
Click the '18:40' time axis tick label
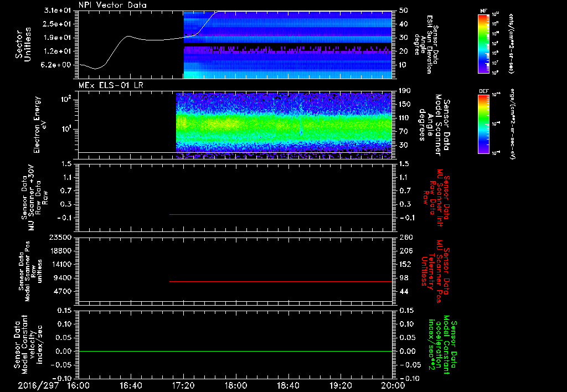point(288,385)
